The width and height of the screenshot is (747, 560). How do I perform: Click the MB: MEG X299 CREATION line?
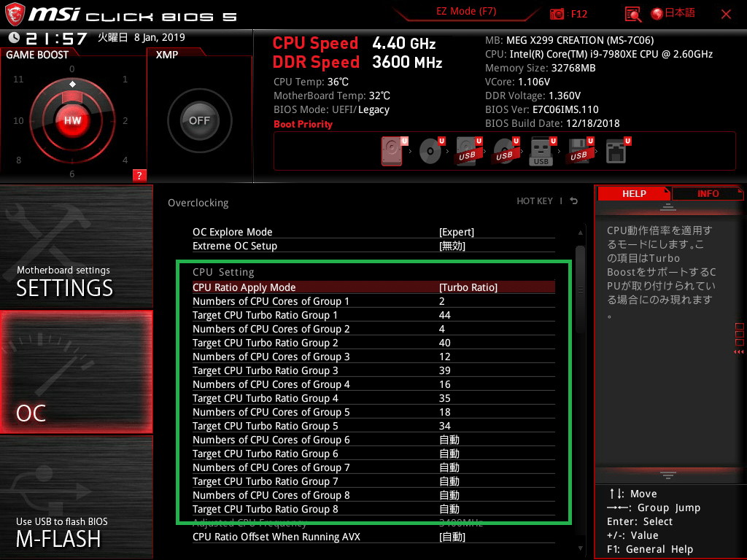569,40
